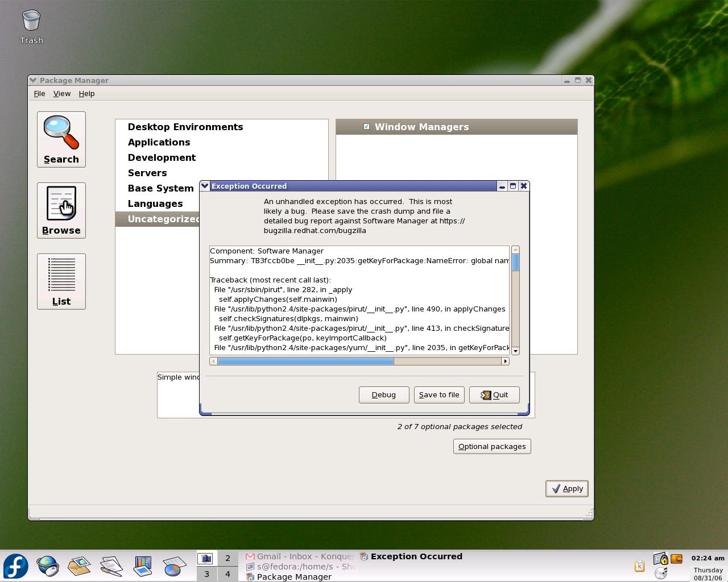Launch the spreadsheet app from the panel
This screenshot has width=728, height=582.
tap(175, 566)
